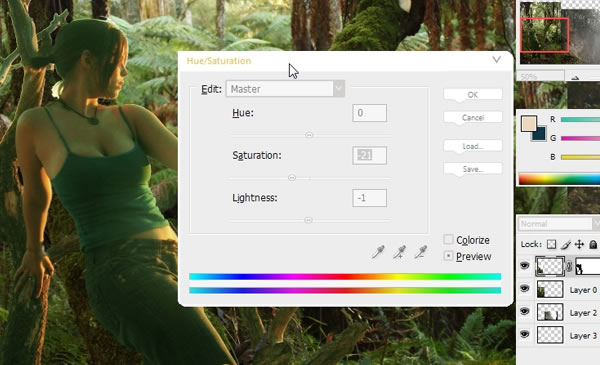This screenshot has width=600, height=365.
Task: Click the lock all padlock icon
Action: pyautogui.click(x=593, y=244)
